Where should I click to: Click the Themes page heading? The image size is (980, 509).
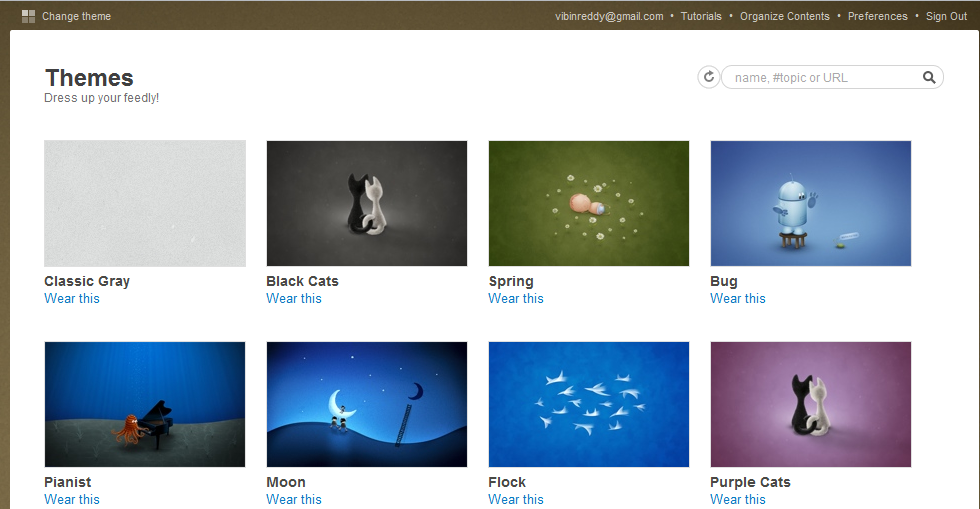(x=89, y=78)
